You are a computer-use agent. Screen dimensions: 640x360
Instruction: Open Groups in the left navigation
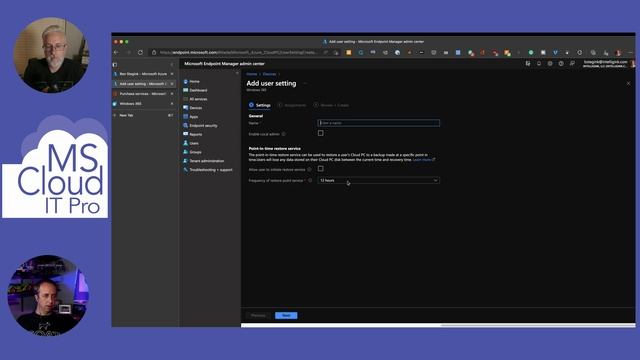pyautogui.click(x=195, y=152)
